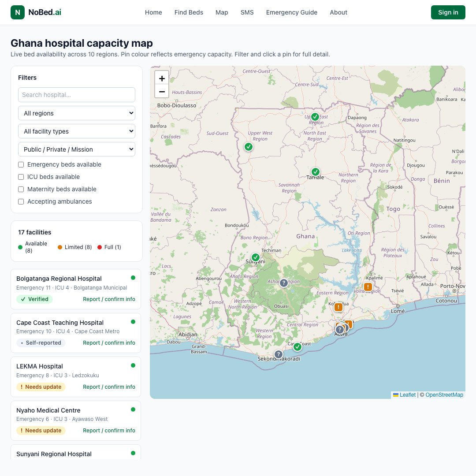This screenshot has height=476, width=476.
Task: Zoom out on the map
Action: [162, 91]
